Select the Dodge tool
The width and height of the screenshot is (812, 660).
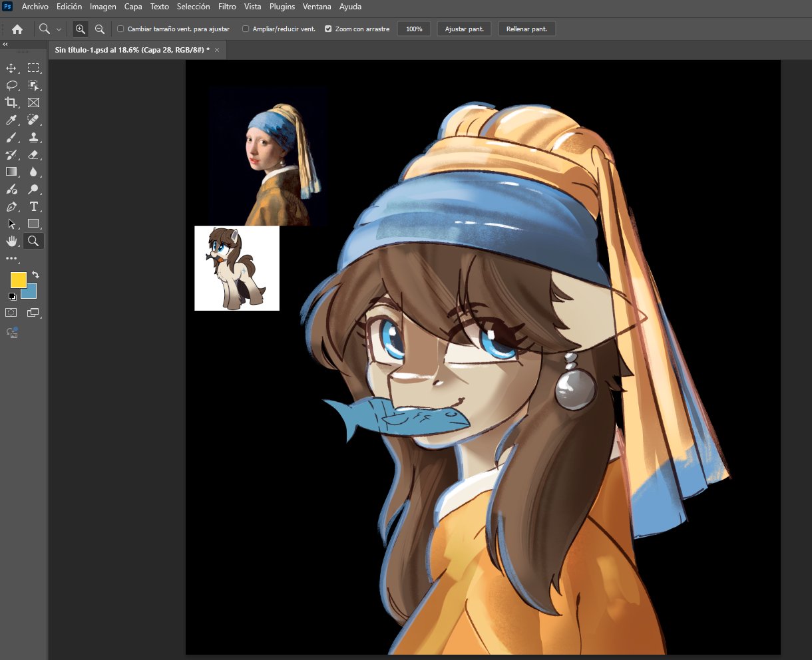[33, 189]
